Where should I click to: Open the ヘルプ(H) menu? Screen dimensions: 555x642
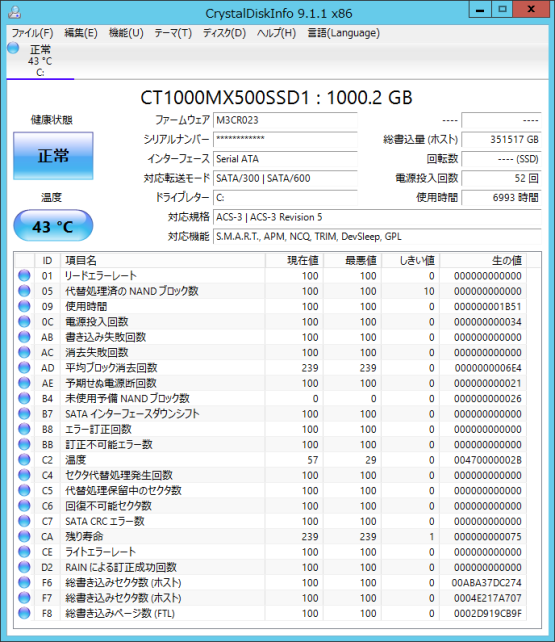pos(276,33)
